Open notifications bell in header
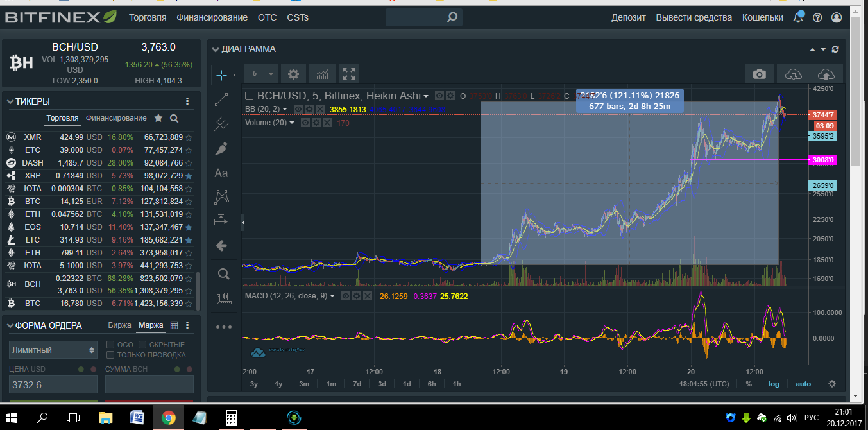Viewport: 868px width, 430px height. [x=799, y=17]
